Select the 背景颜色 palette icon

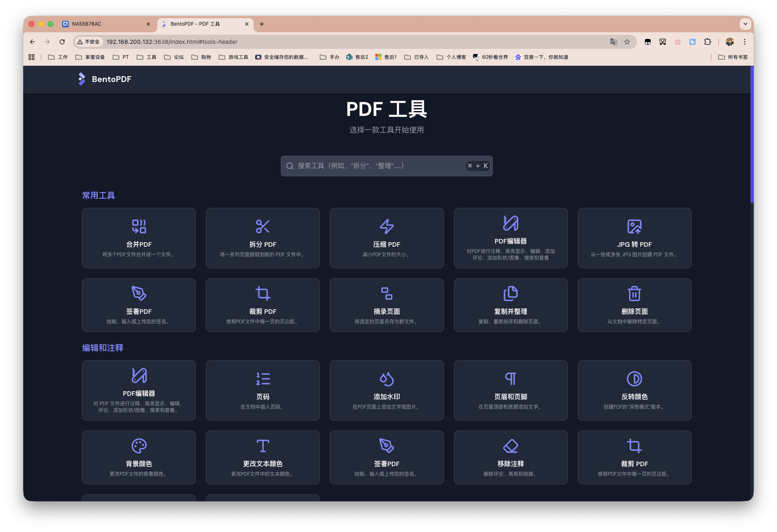(139, 446)
